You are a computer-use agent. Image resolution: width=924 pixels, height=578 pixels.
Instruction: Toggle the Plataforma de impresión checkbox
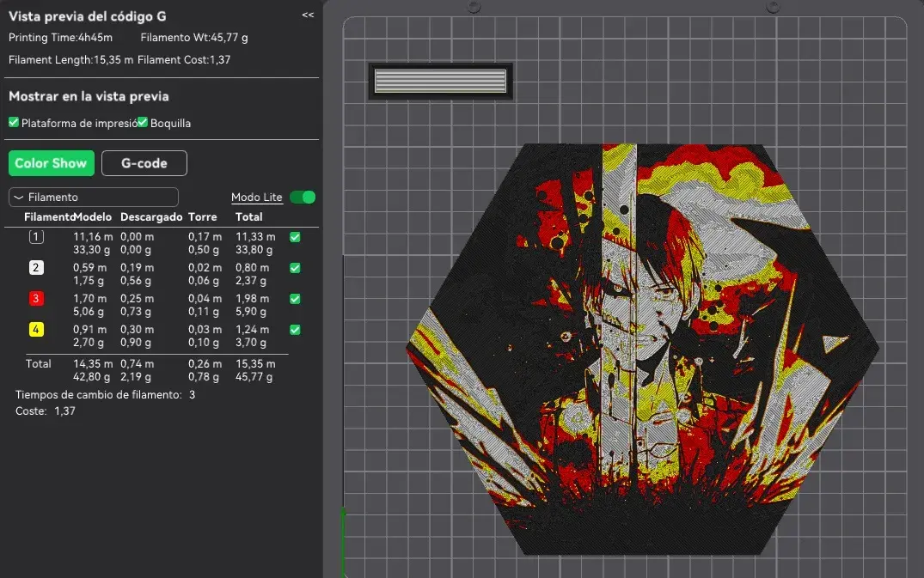(14, 123)
